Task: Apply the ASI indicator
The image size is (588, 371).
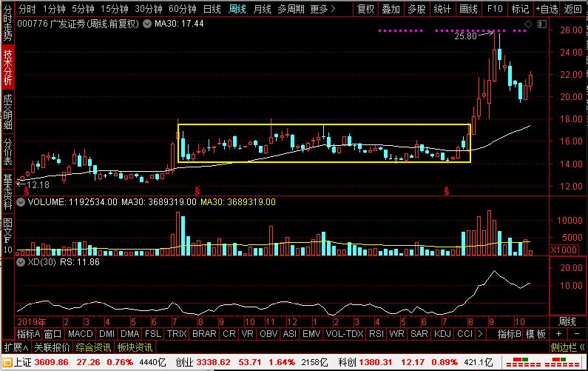Action: [290, 334]
